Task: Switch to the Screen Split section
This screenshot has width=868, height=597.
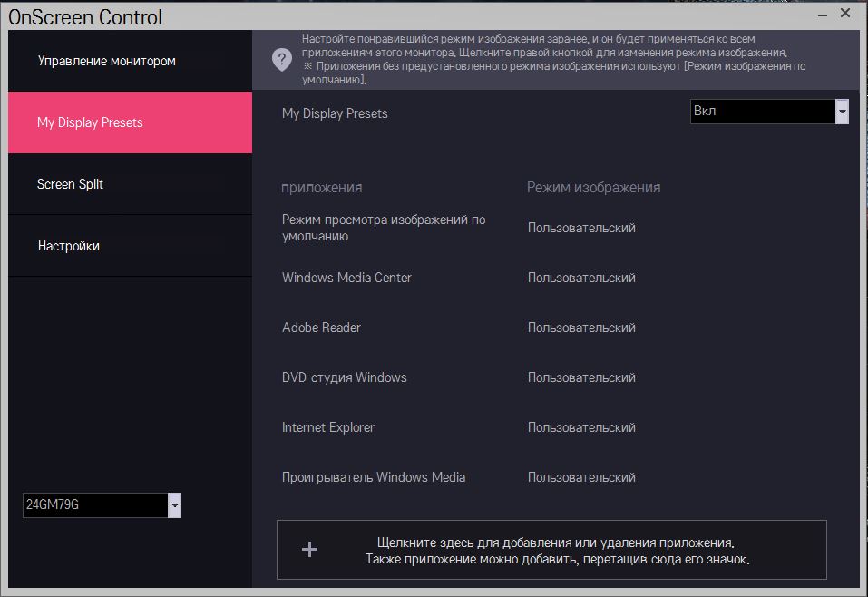Action: [x=70, y=184]
